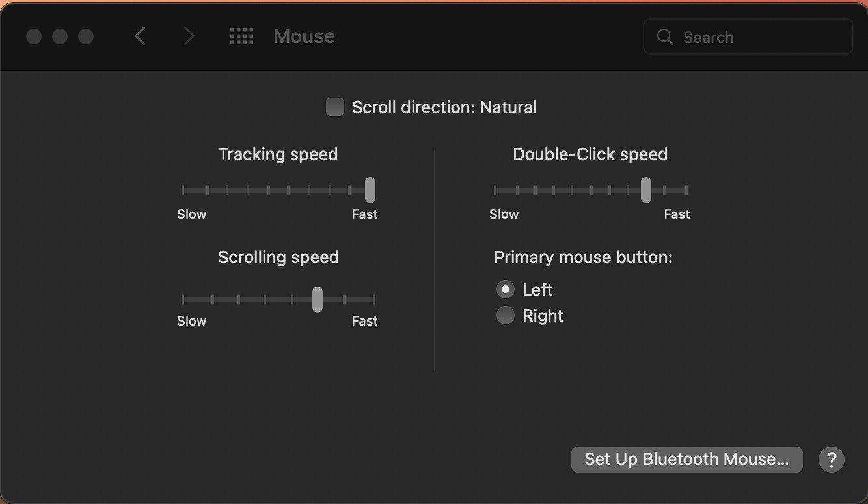
Task: Go forward with the right chevron arrow
Action: pos(189,36)
